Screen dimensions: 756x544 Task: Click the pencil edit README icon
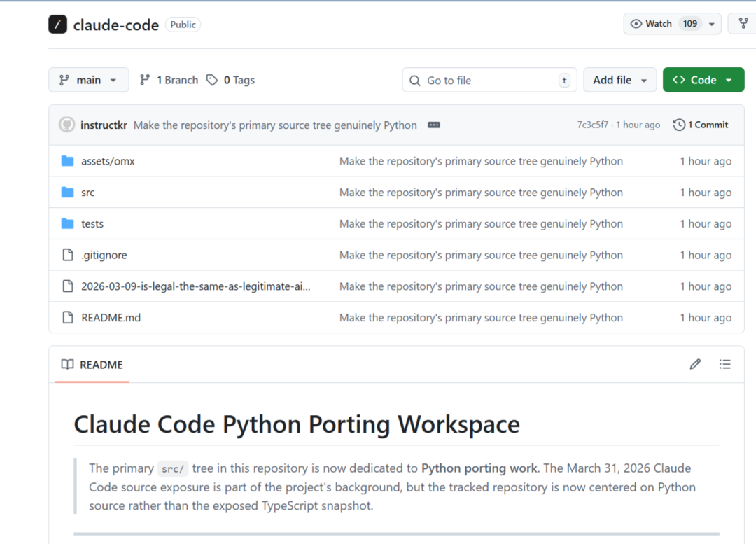[x=695, y=364]
